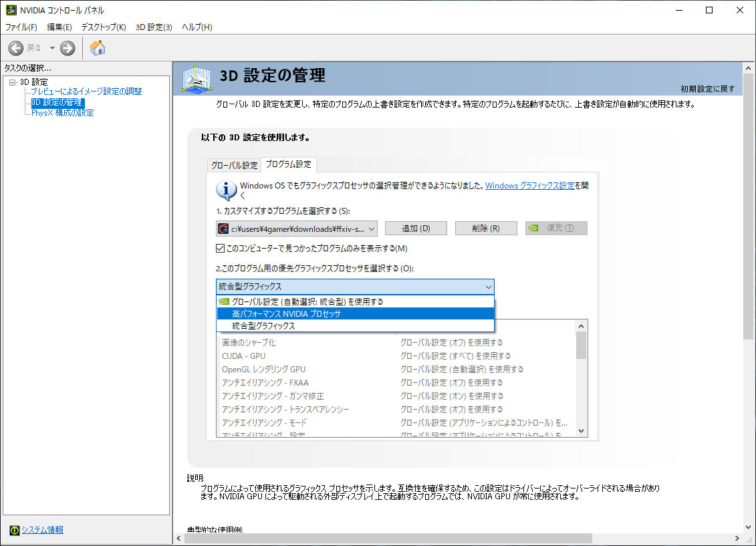Click the 削除 (R) button
The image size is (756, 546).
pos(486,229)
